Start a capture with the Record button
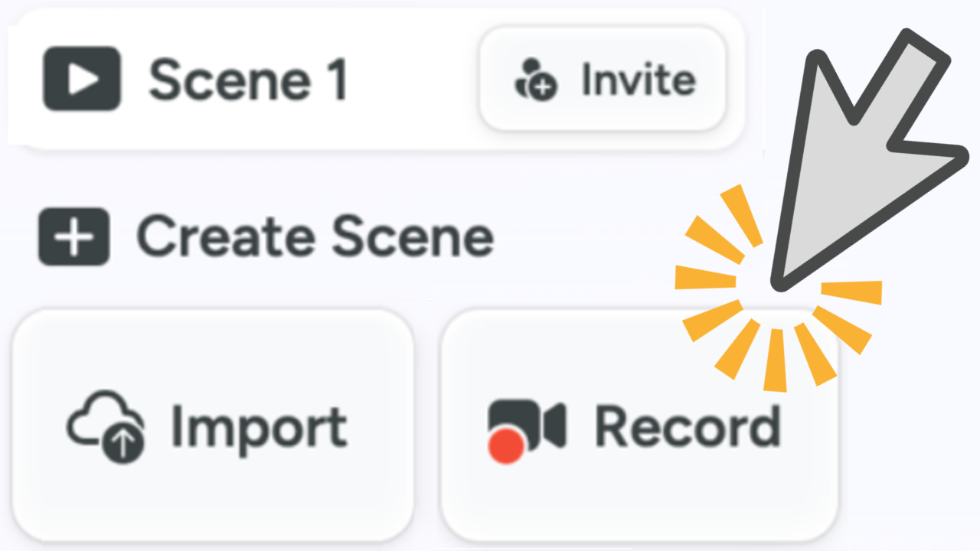The width and height of the screenshot is (980, 551). (x=639, y=426)
